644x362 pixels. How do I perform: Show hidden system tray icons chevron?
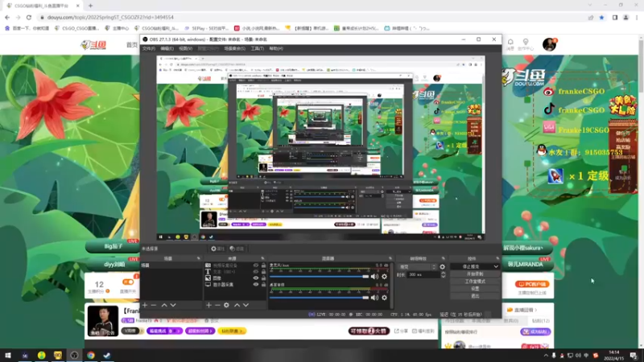[x=546, y=356]
